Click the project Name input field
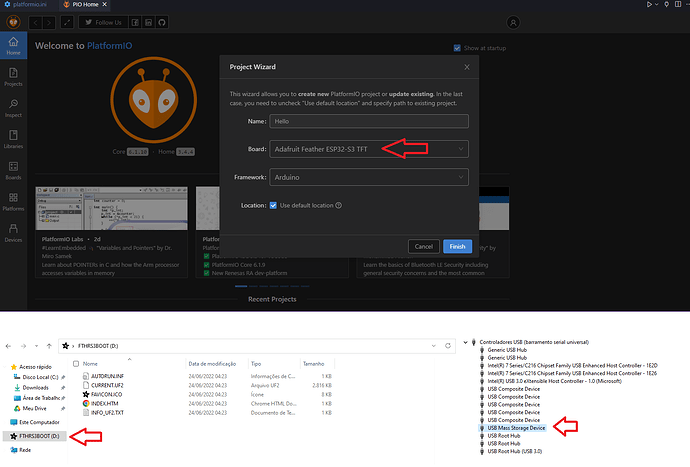The width and height of the screenshot is (690, 467). click(x=369, y=121)
